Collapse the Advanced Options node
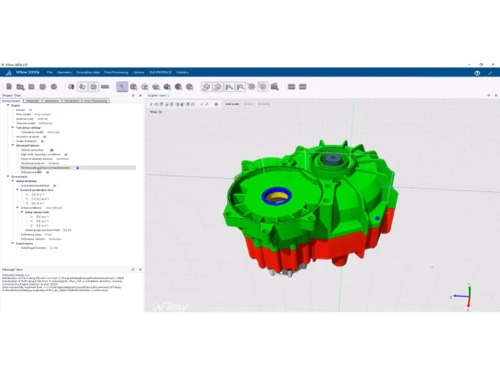The image size is (500, 375). [x=13, y=146]
